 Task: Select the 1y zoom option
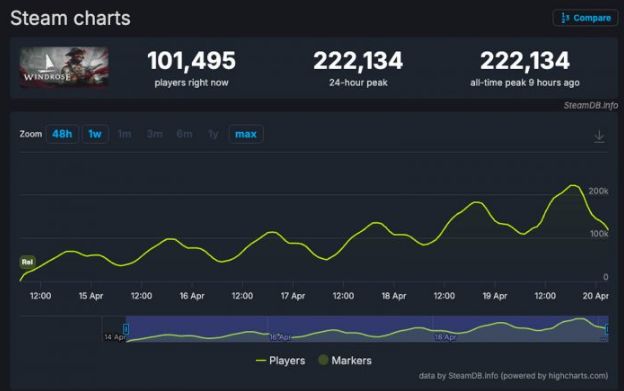213,134
